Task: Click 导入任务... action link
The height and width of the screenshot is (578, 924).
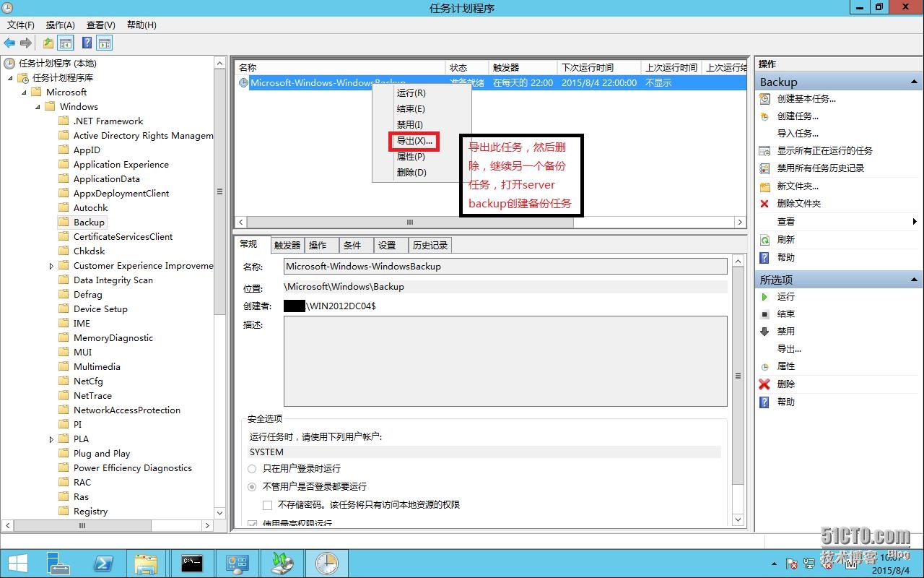Action: (798, 134)
